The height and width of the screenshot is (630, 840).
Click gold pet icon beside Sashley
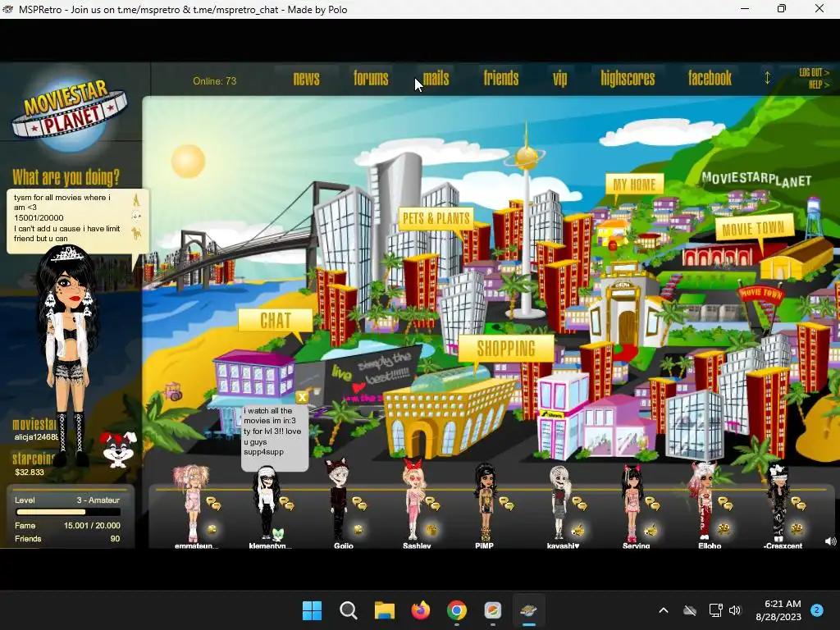pos(431,529)
